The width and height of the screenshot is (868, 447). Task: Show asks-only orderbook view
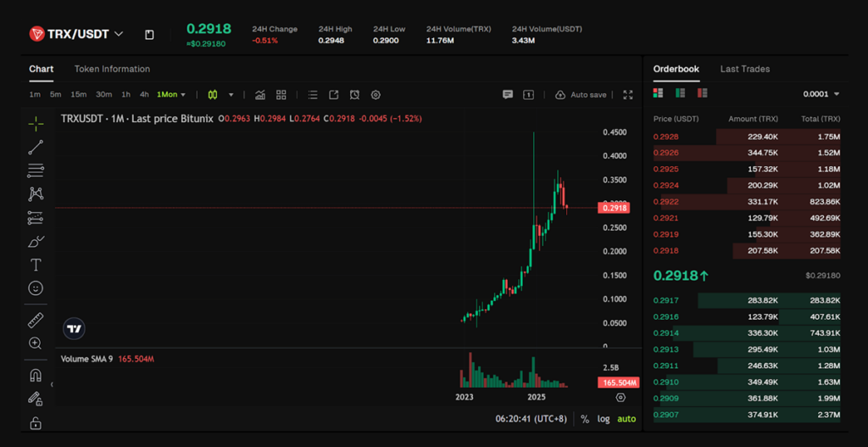(703, 93)
